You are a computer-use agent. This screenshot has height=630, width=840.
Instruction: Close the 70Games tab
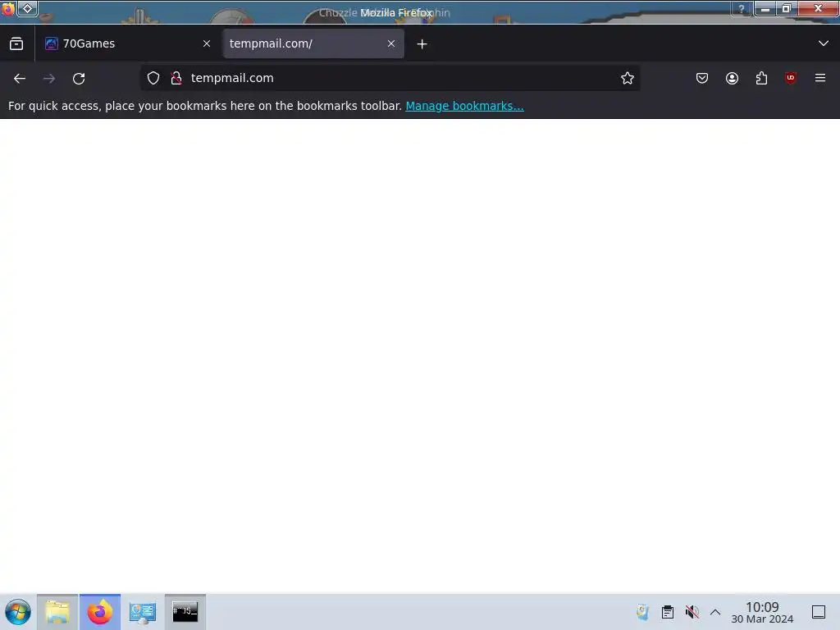(207, 43)
